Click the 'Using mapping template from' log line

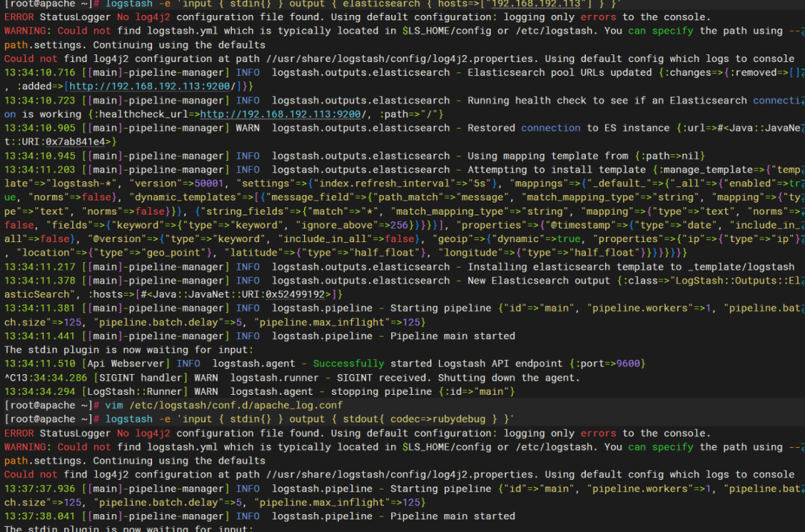[x=354, y=156]
